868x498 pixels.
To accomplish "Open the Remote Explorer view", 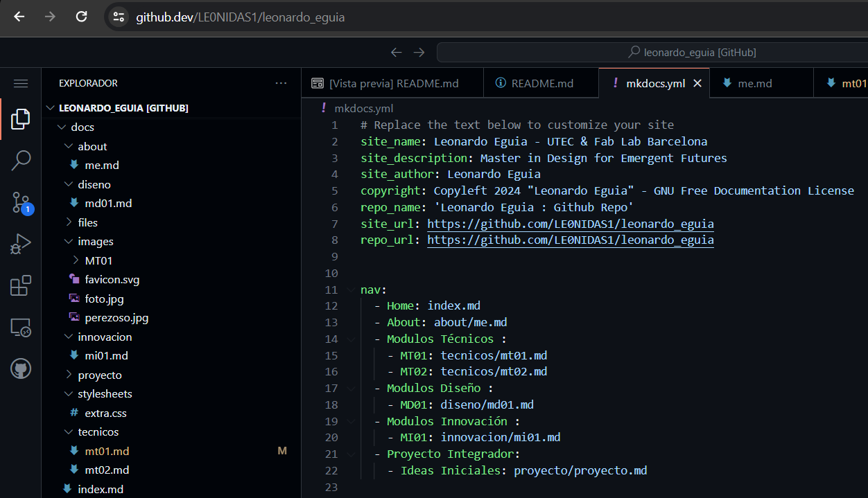I will click(21, 327).
